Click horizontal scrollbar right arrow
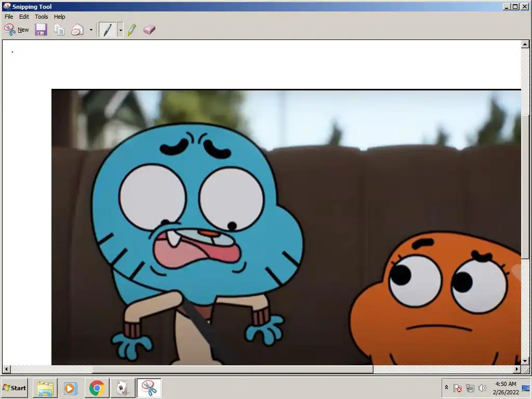The image size is (532, 399). (517, 369)
